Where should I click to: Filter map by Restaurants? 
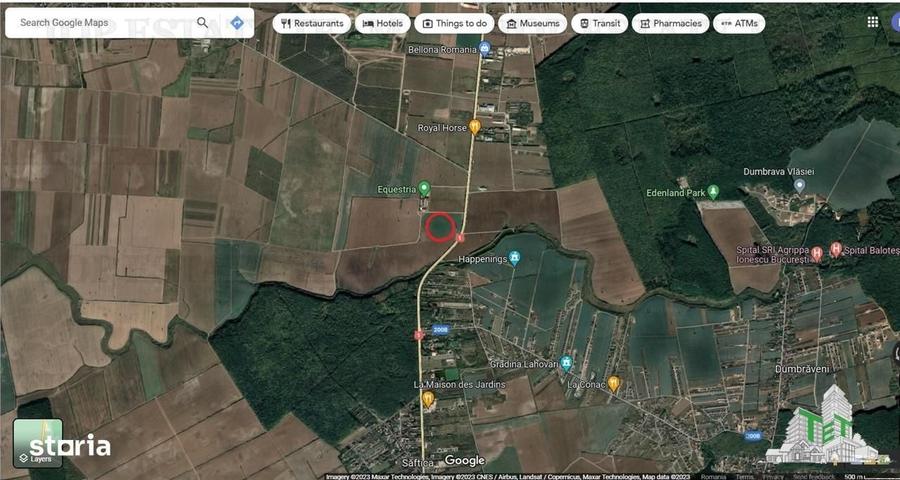click(312, 24)
